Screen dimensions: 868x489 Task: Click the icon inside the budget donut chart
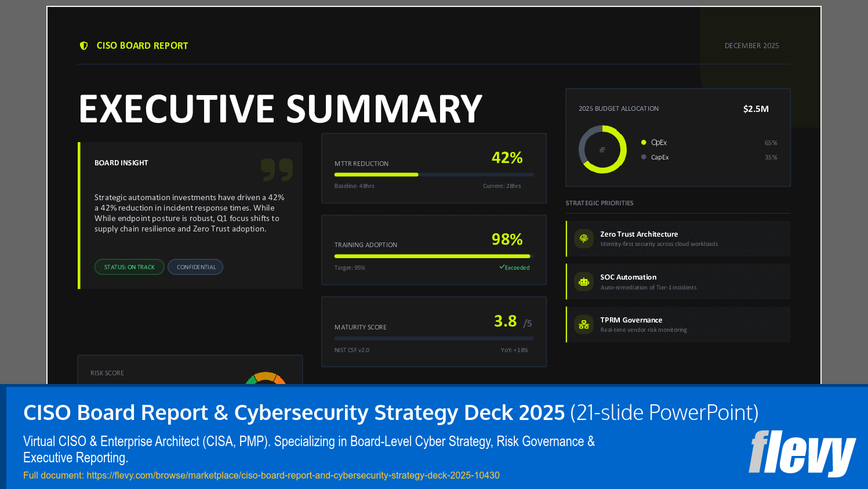point(602,149)
